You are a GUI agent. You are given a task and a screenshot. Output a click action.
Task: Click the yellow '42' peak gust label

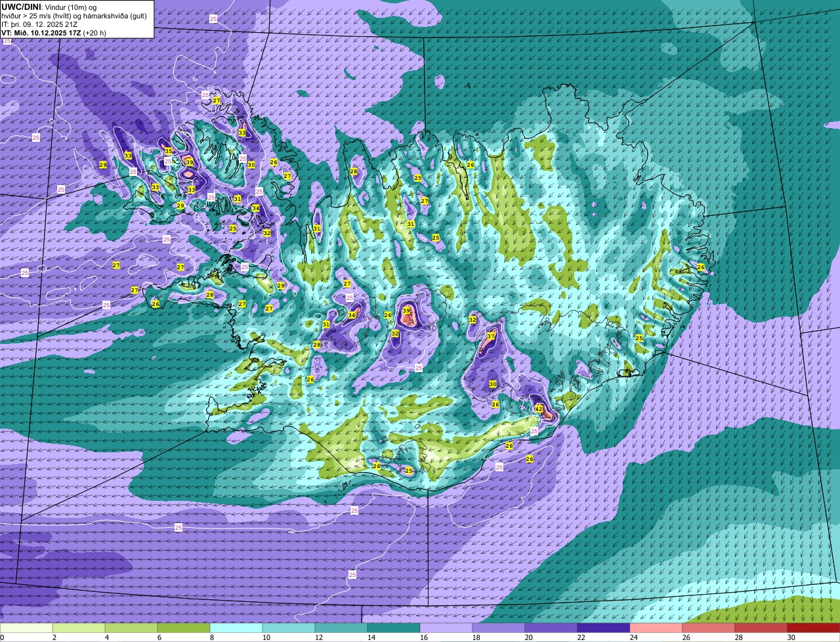click(539, 409)
